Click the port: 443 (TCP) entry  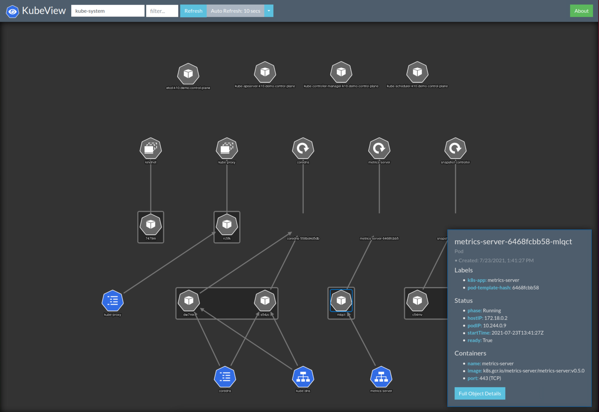tap(484, 378)
